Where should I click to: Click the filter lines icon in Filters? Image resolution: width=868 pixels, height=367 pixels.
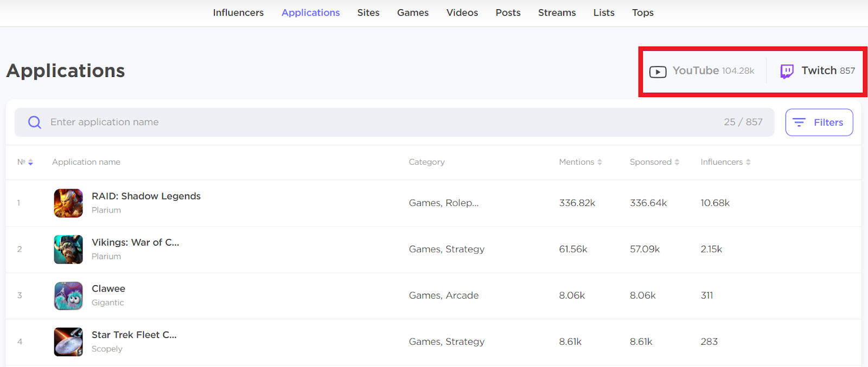click(x=799, y=123)
